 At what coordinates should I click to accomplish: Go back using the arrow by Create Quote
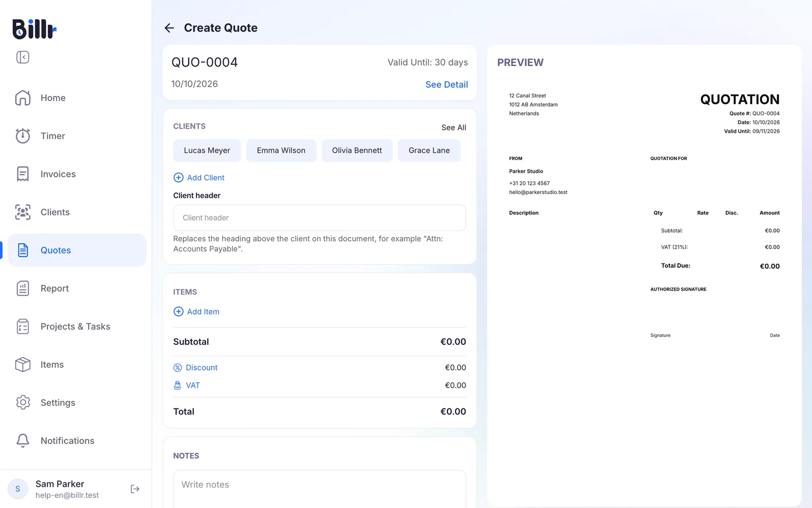[170, 28]
